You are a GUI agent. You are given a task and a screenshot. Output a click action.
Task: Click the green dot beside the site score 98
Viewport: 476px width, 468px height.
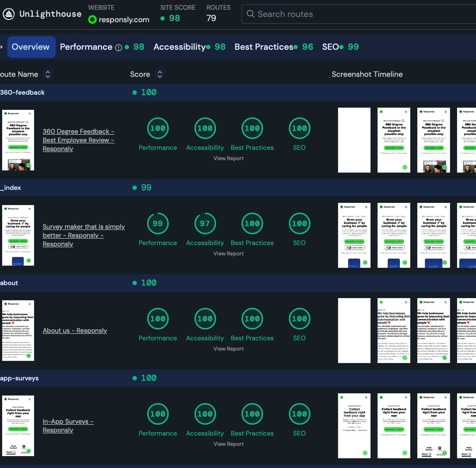(163, 19)
